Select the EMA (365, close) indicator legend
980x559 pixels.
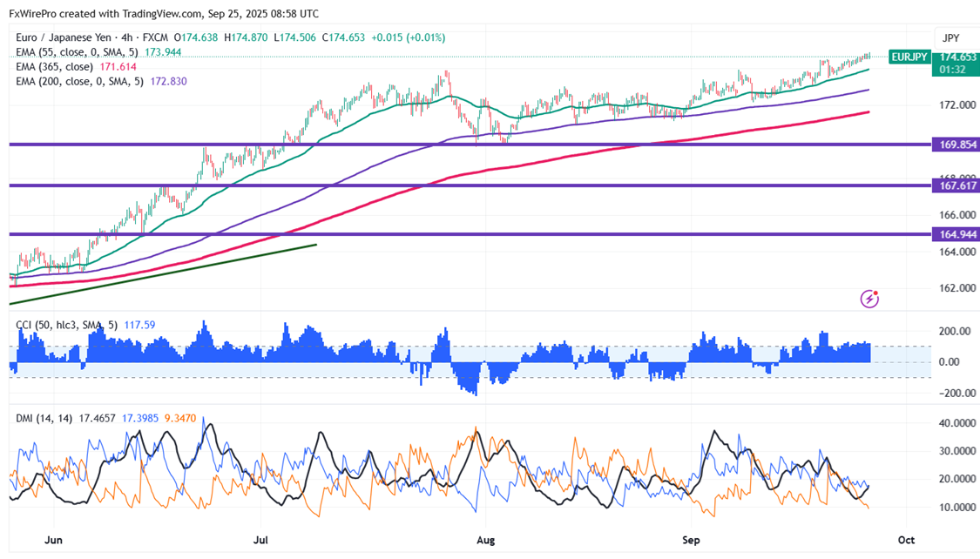coord(54,67)
